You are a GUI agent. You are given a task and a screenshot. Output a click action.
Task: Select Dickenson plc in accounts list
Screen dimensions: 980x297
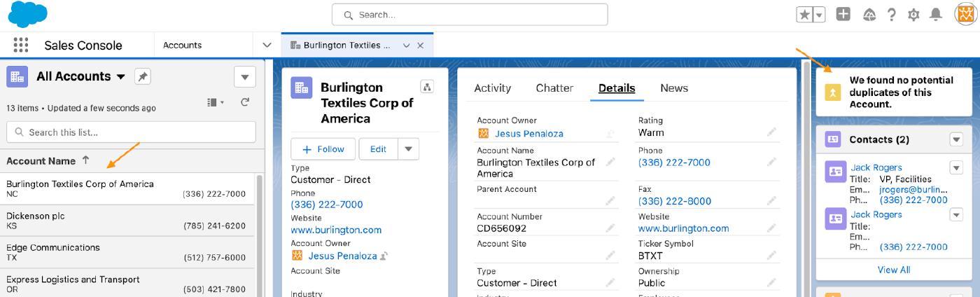click(x=36, y=216)
